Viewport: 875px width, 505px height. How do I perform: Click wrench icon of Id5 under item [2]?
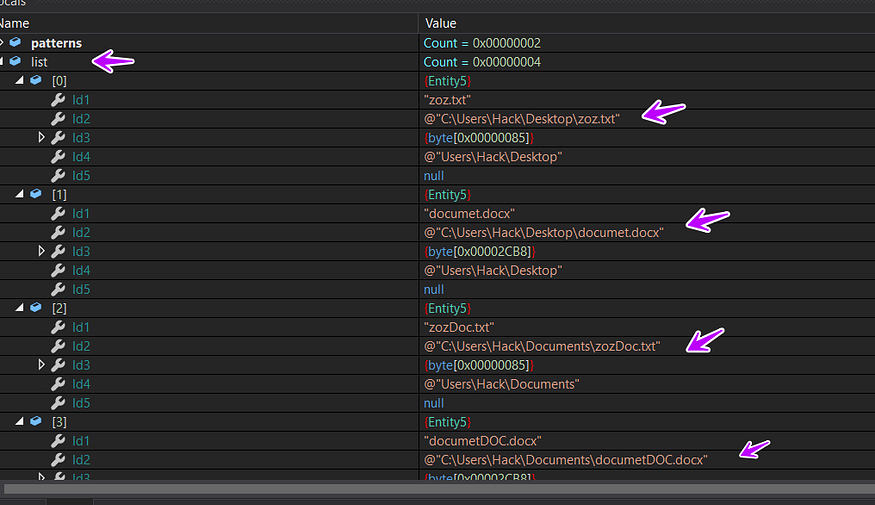point(58,403)
